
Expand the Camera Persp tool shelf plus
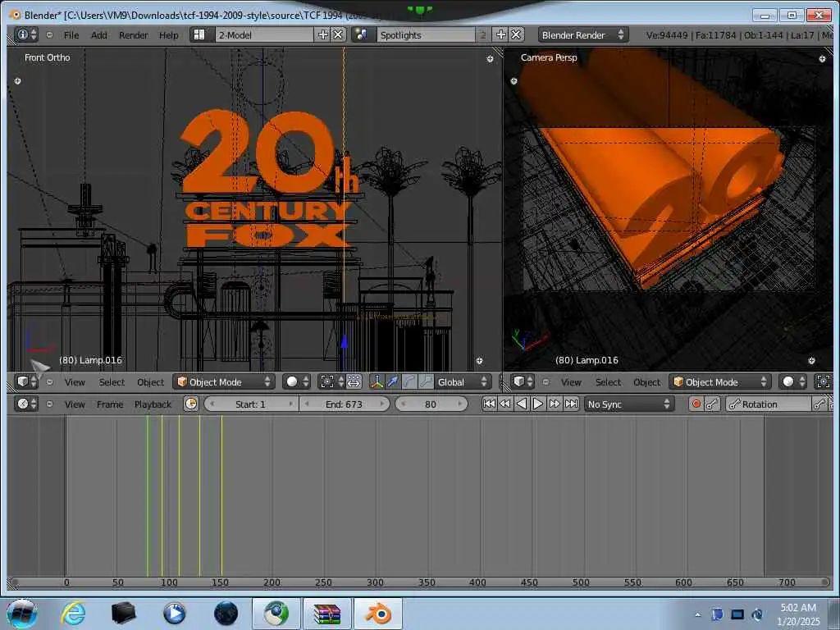pyautogui.click(x=514, y=81)
